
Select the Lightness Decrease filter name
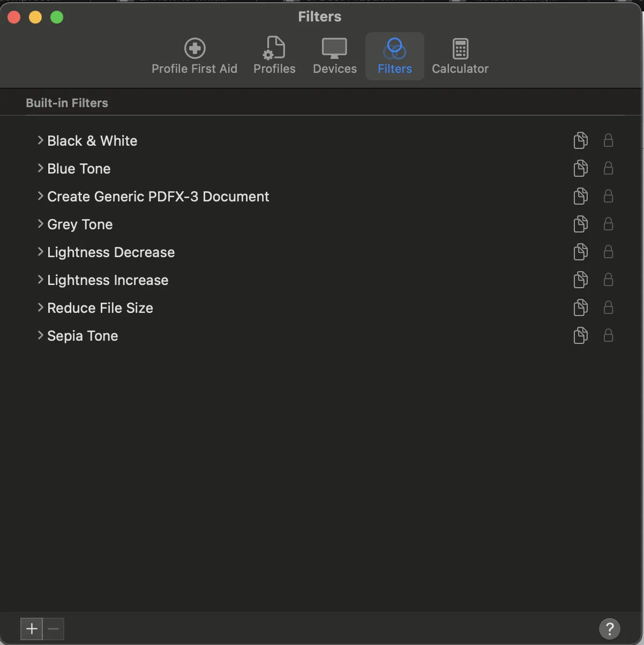111,252
